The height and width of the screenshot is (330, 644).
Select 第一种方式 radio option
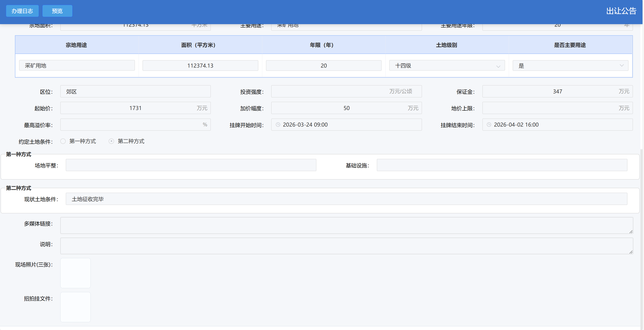(x=63, y=141)
